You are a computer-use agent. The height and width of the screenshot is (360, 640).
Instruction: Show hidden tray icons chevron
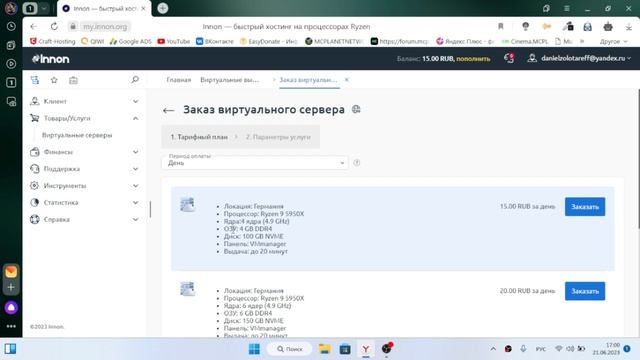pos(493,349)
